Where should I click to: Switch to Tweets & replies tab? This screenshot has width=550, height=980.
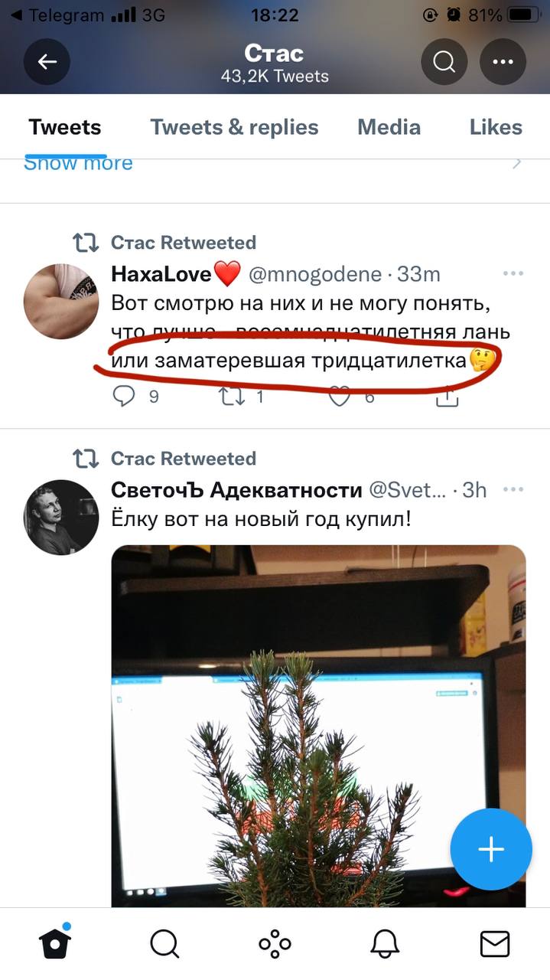[x=234, y=127]
